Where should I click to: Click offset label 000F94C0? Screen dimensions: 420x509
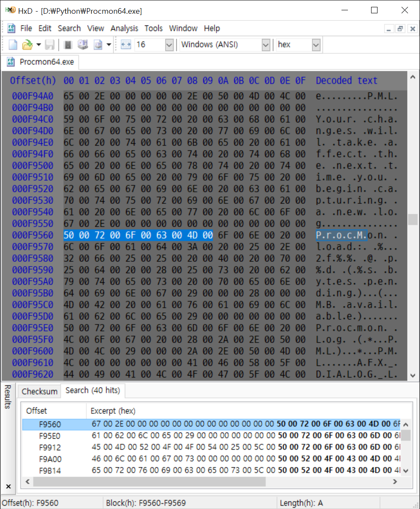coord(33,119)
